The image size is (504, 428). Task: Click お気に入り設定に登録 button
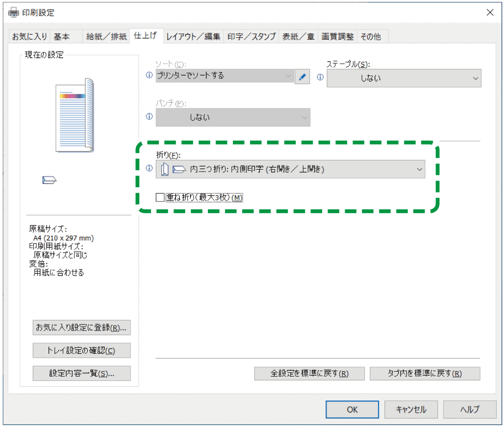[x=82, y=327]
